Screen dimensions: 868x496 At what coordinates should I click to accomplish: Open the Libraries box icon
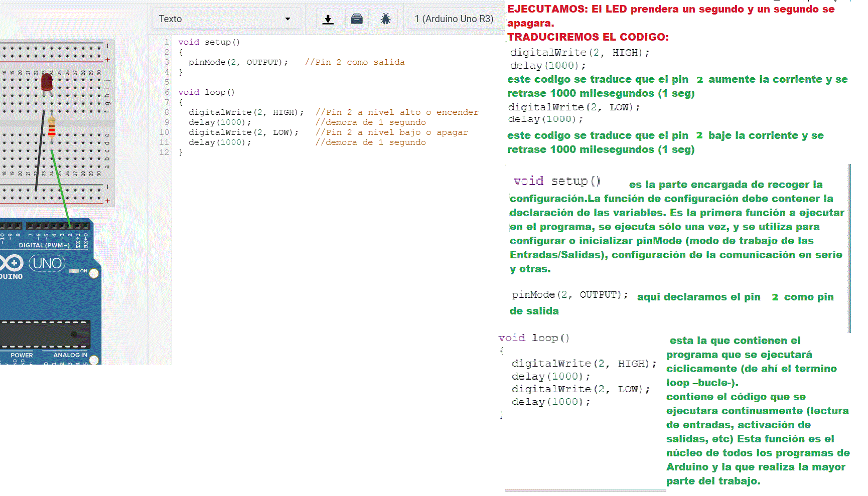(357, 19)
